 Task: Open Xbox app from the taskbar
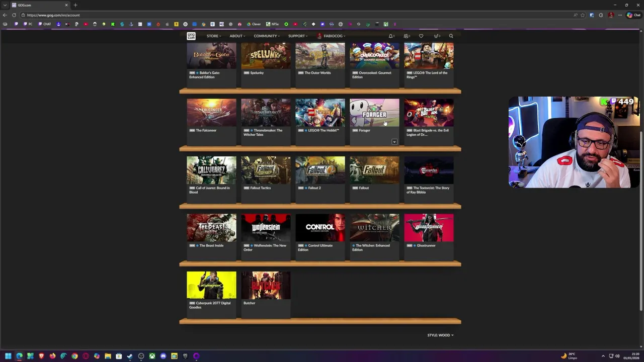coord(152,356)
